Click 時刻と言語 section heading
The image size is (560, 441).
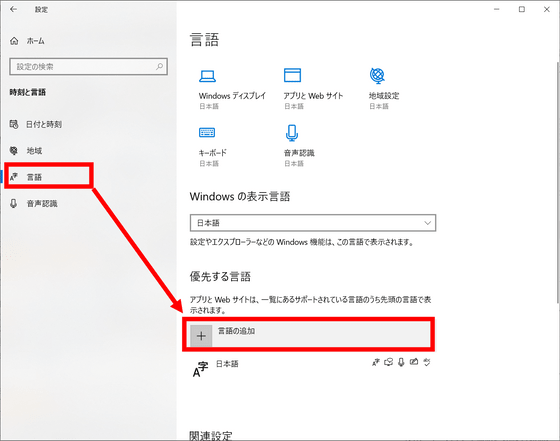pyautogui.click(x=28, y=92)
